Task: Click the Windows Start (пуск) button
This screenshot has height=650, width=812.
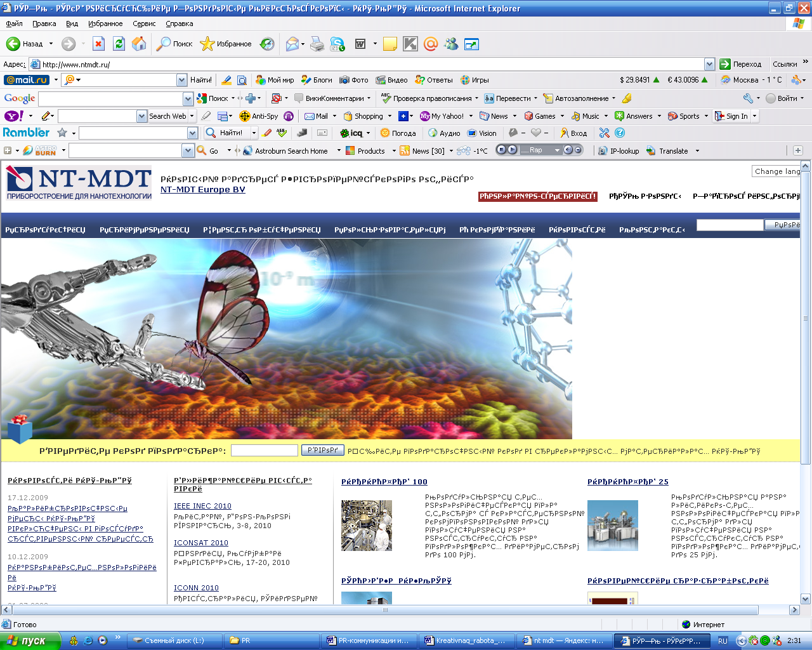Action: click(x=30, y=640)
